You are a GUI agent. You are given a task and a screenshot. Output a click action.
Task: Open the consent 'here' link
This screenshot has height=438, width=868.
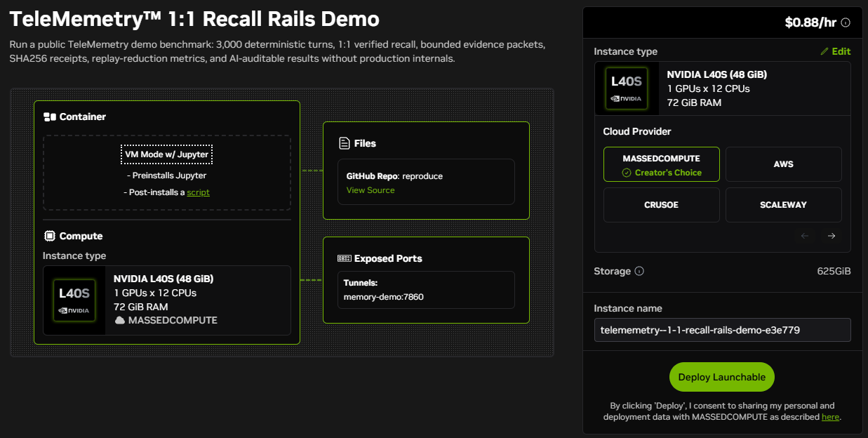click(830, 417)
